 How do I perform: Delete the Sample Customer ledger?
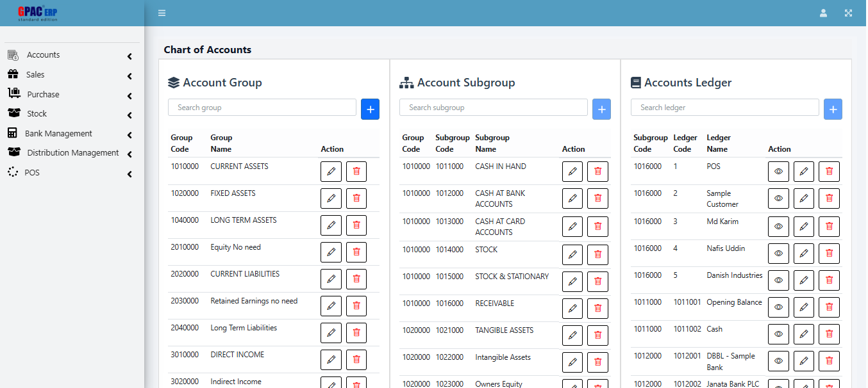click(829, 199)
